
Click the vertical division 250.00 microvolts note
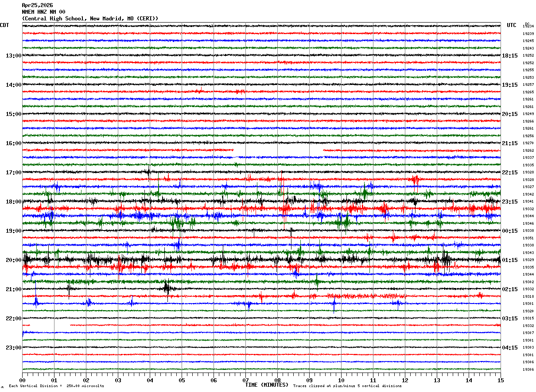click(x=56, y=386)
